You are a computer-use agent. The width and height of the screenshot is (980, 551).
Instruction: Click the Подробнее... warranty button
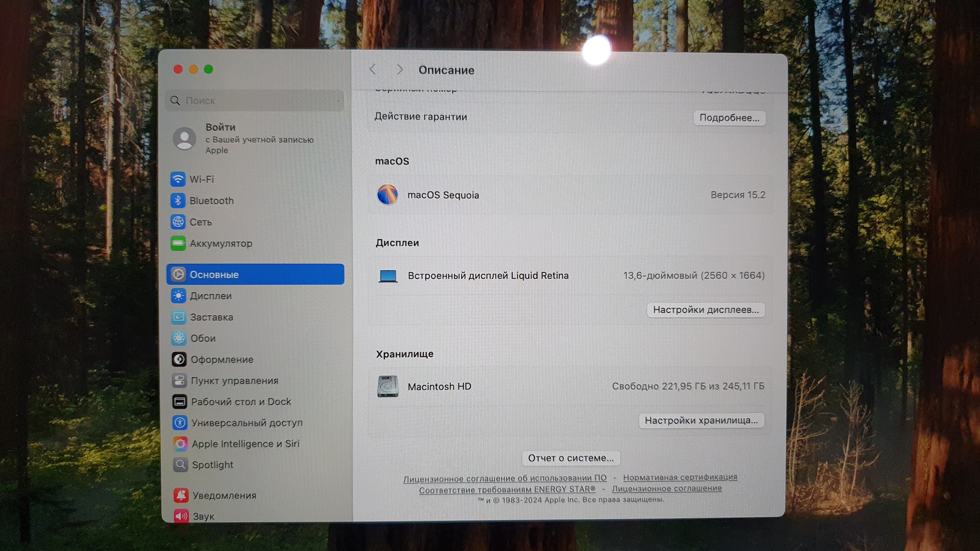point(729,118)
